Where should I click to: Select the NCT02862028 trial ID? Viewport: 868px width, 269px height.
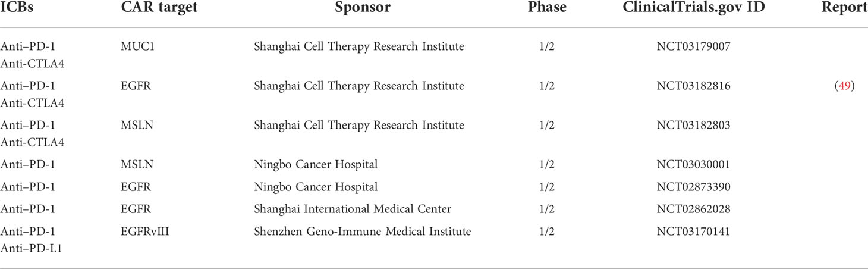pos(693,209)
